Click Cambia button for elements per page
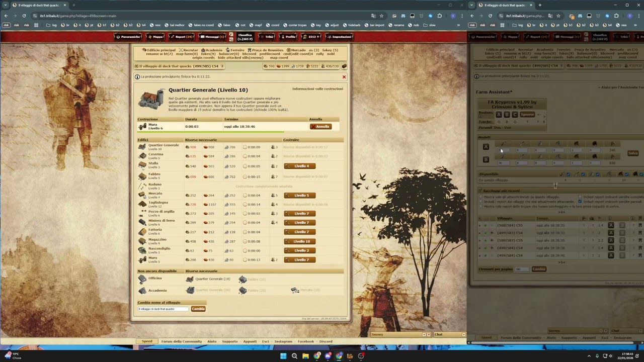Viewport: 644px width, 362px height. click(539, 269)
